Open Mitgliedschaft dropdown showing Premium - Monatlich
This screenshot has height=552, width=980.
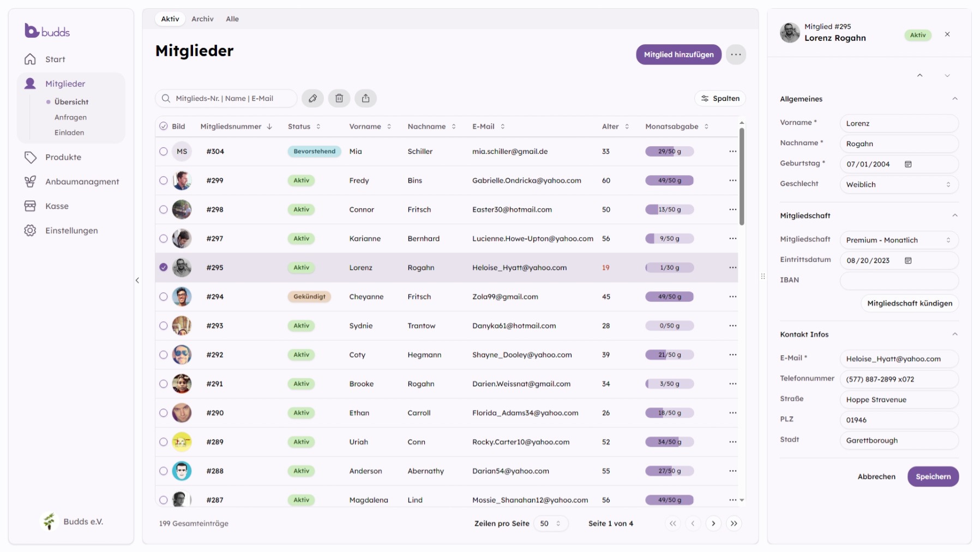pyautogui.click(x=899, y=240)
